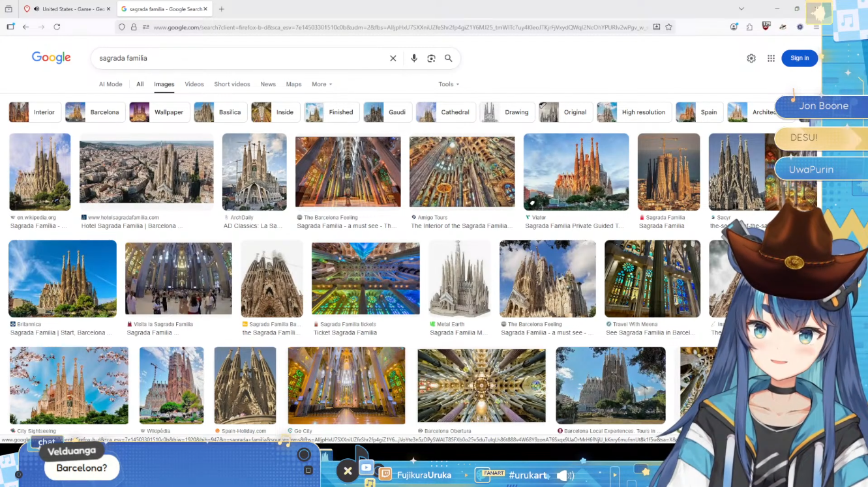The width and height of the screenshot is (868, 487).
Task: Select the High resolution filter chip
Action: (635, 112)
